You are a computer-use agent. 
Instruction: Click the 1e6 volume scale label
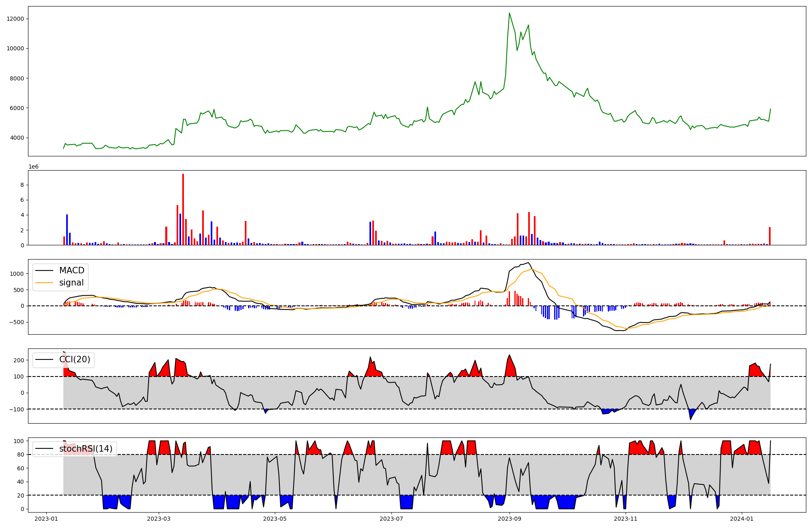[33, 167]
